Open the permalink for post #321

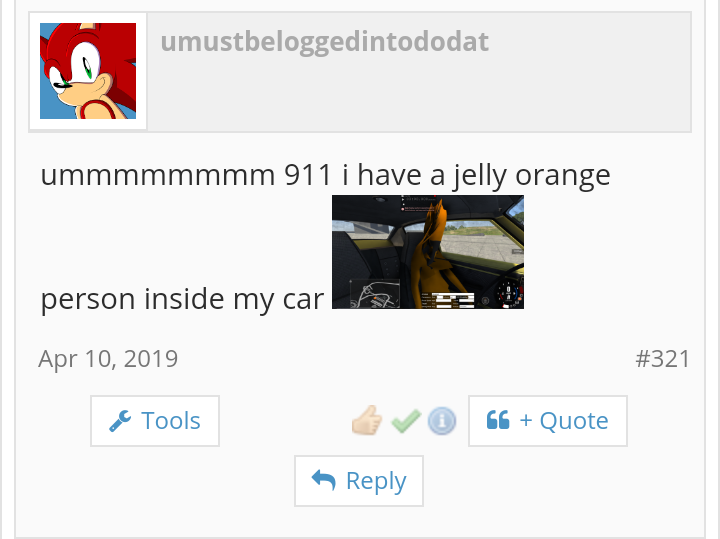pyautogui.click(x=662, y=359)
